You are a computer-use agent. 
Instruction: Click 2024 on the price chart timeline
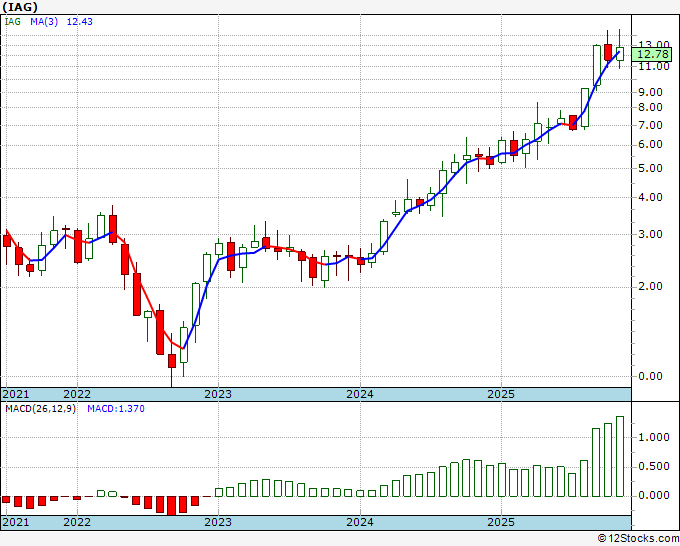[x=360, y=394]
